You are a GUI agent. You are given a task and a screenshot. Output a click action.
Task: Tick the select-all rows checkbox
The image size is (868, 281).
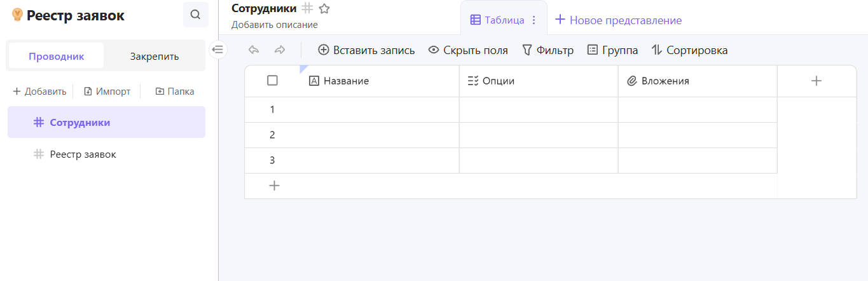point(272,80)
